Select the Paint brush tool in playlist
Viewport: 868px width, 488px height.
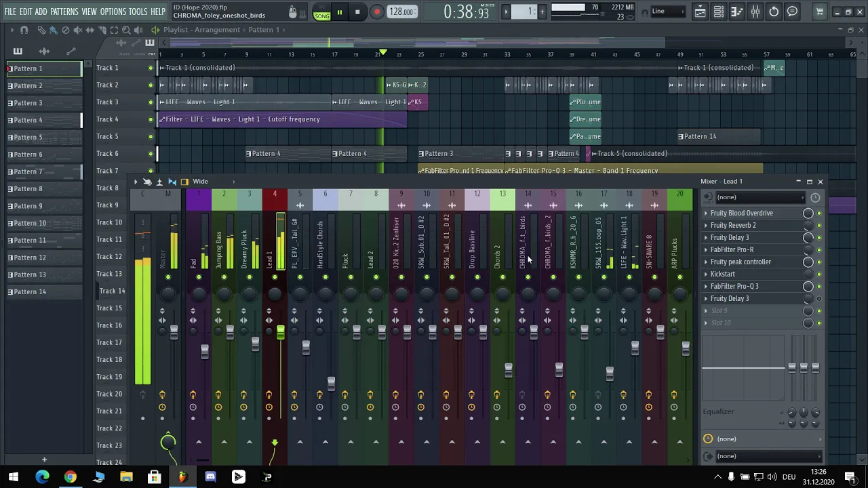tap(54, 30)
